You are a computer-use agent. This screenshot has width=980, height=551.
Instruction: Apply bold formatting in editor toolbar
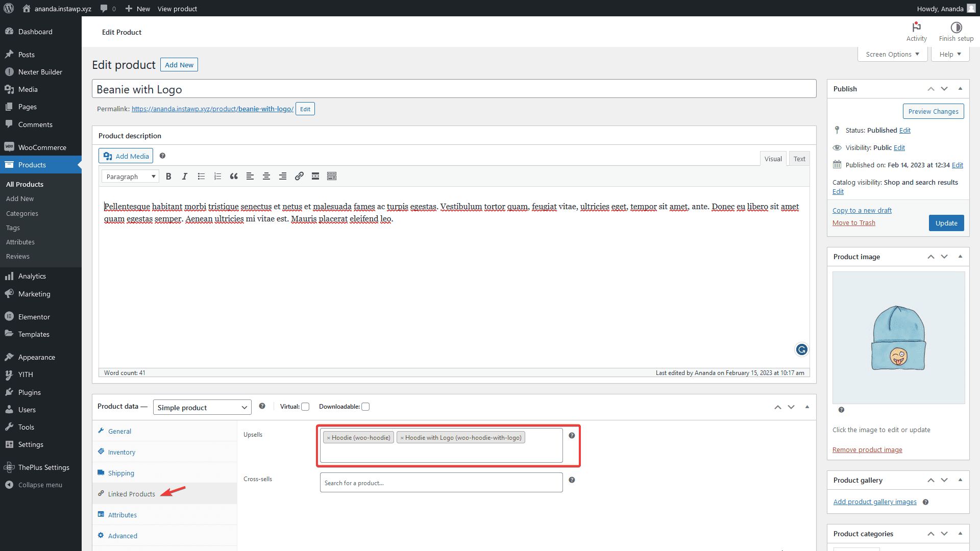click(x=168, y=176)
